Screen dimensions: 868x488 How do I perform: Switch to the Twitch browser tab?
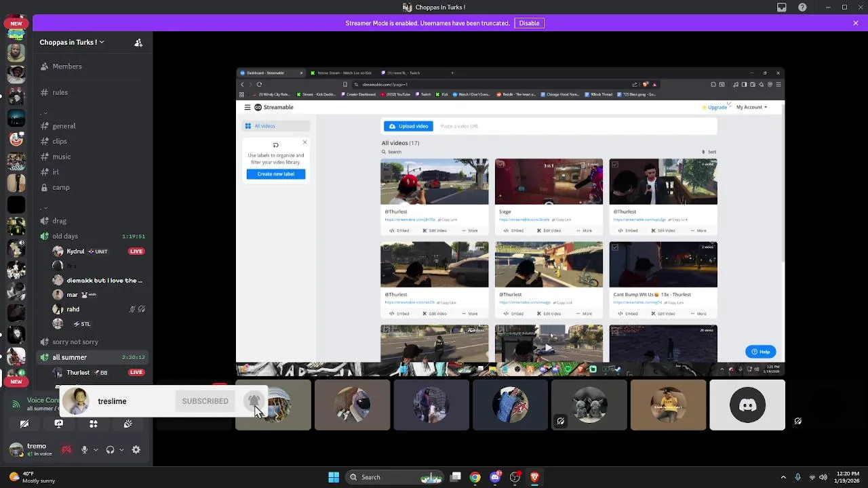coord(405,73)
